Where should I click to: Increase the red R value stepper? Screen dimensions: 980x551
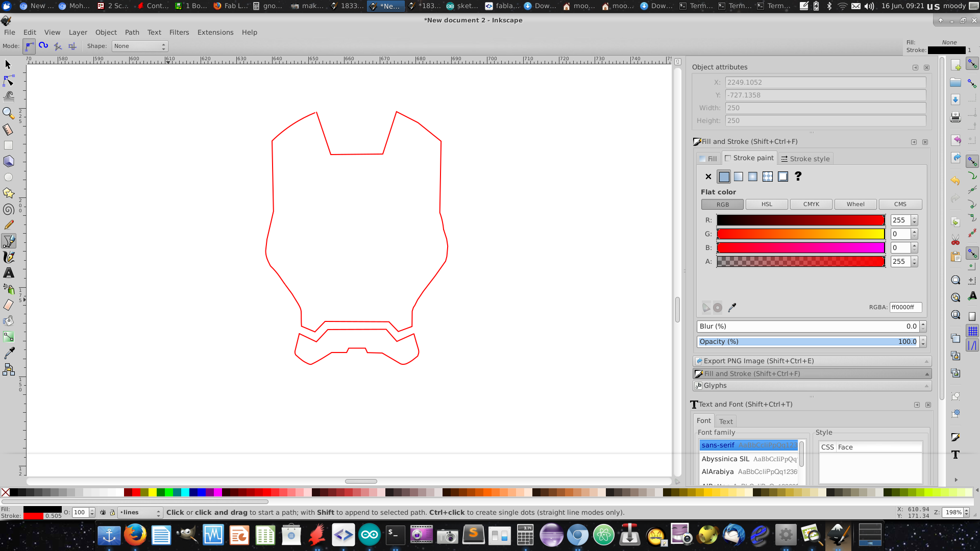tap(914, 218)
